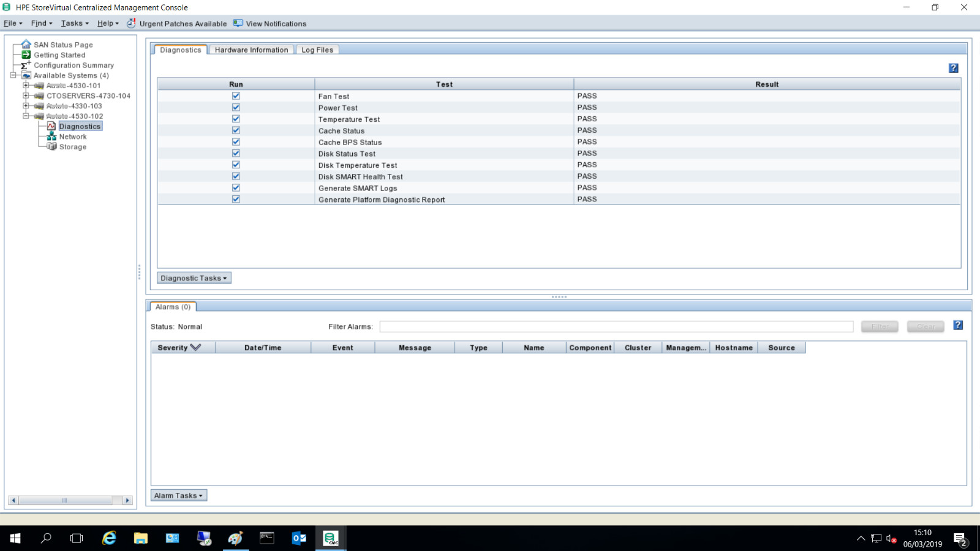Open the Find menu

point(42,23)
